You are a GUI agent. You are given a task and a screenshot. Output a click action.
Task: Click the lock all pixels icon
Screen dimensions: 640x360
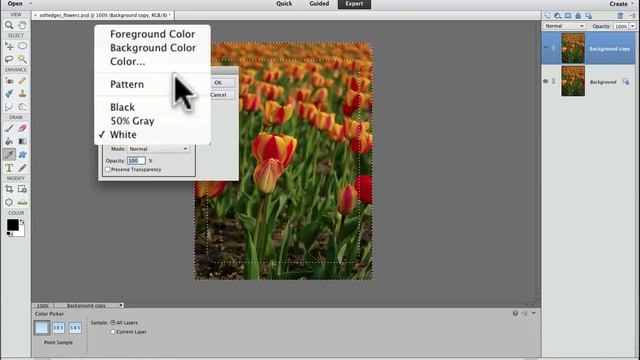coord(578,16)
